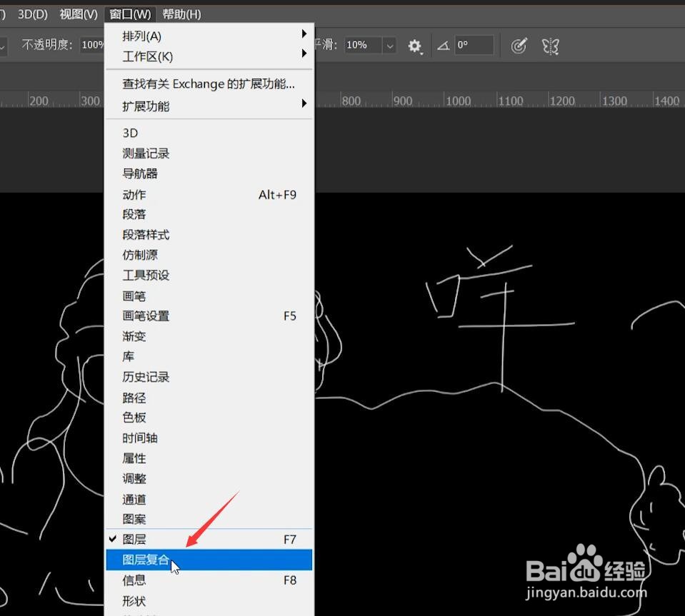Show the 信息 panel (F8)

click(x=209, y=580)
